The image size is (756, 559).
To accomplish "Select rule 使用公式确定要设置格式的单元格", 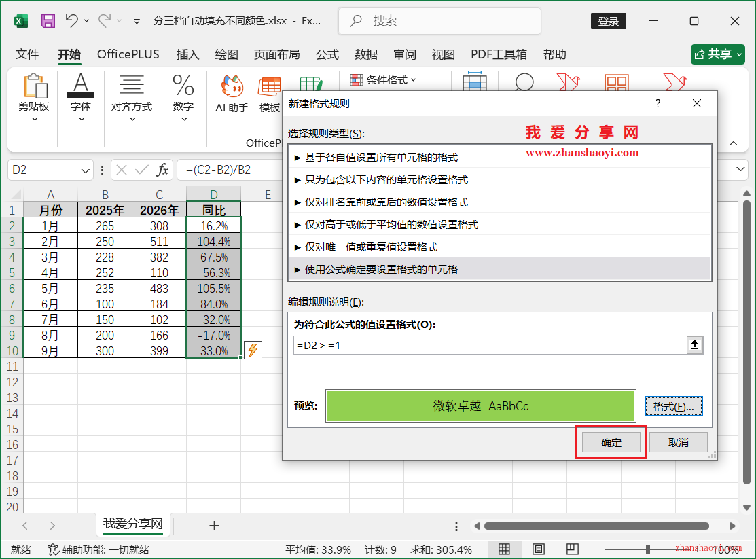I will 499,269.
